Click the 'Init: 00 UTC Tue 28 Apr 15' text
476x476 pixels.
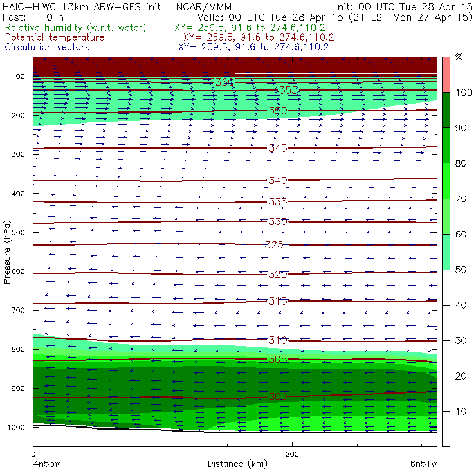[x=404, y=6]
